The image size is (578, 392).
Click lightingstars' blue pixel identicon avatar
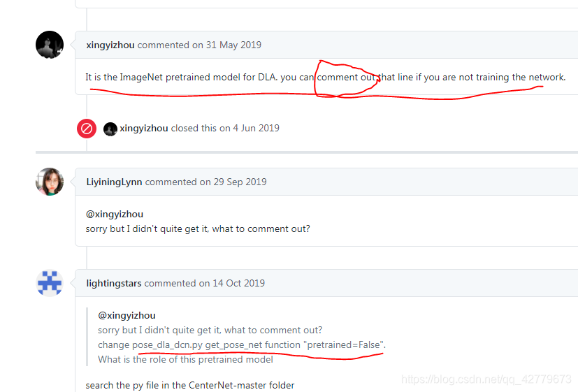(50, 283)
